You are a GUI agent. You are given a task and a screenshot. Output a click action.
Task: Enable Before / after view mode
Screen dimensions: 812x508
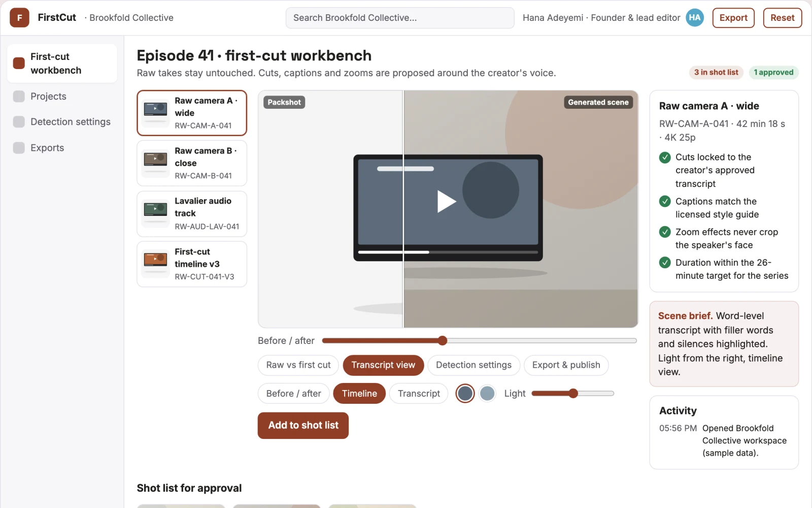[293, 394]
